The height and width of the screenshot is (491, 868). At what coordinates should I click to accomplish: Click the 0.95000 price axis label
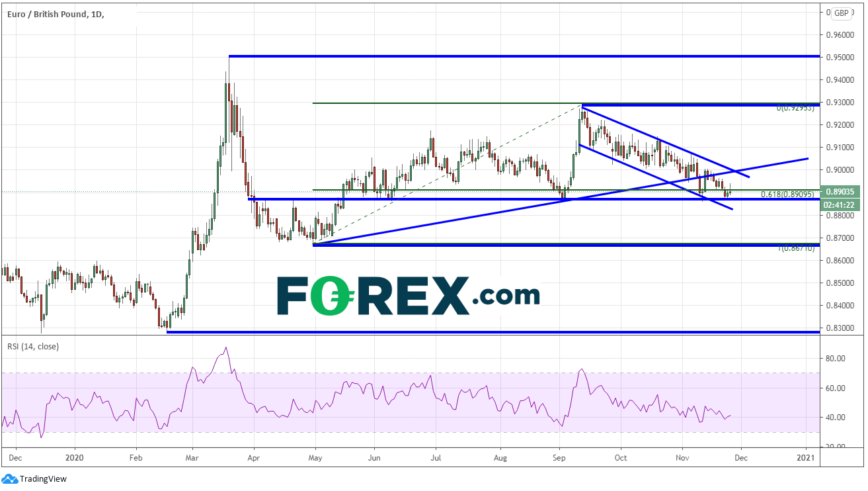841,58
